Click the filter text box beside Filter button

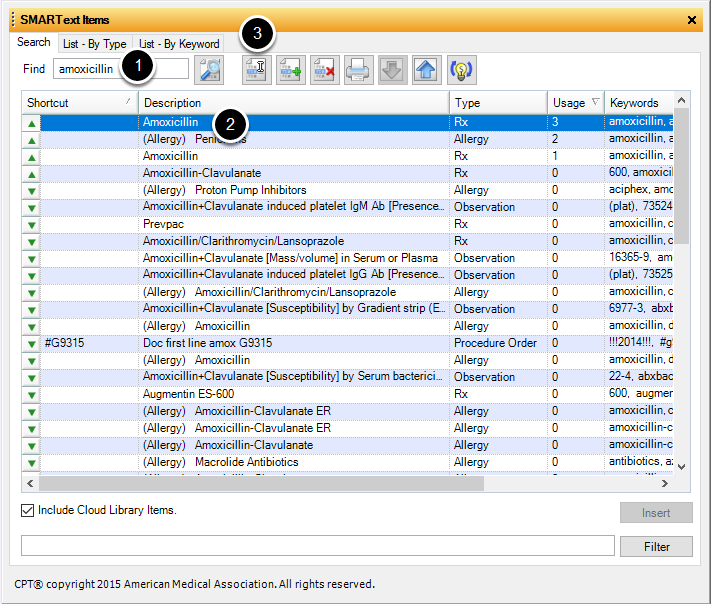[x=318, y=546]
